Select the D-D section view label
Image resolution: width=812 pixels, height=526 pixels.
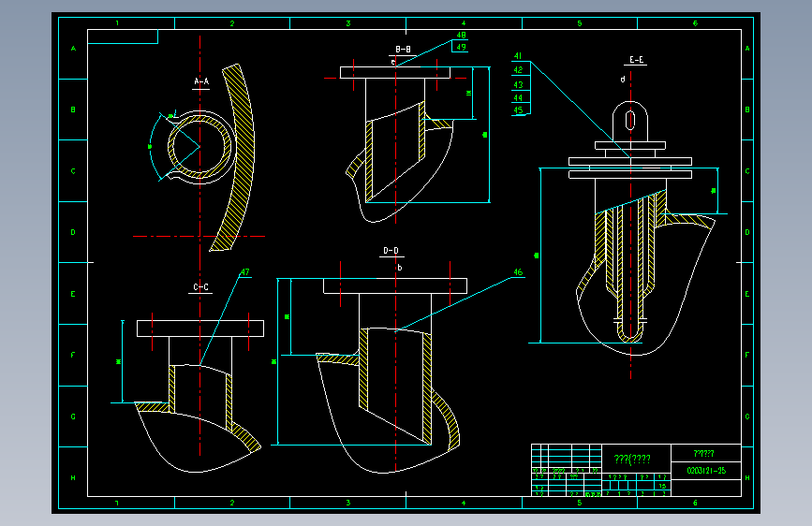point(391,251)
